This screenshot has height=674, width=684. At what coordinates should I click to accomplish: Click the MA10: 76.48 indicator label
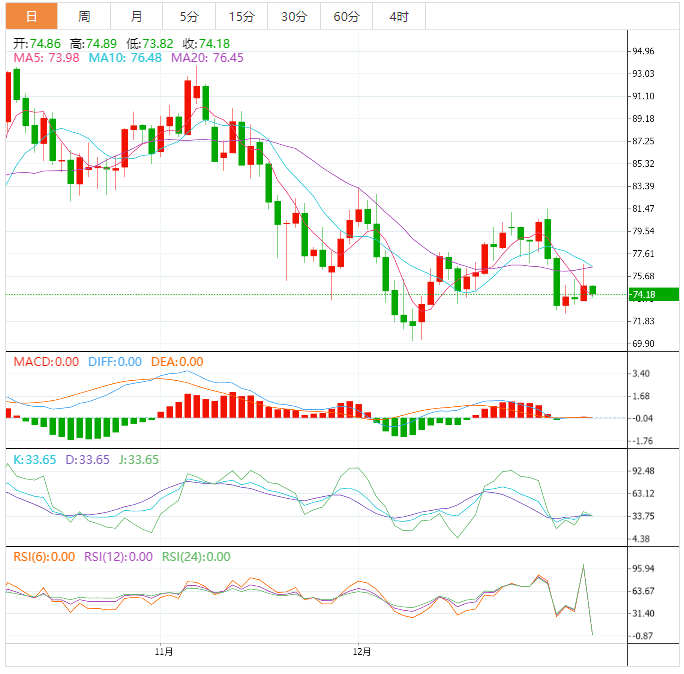pos(125,58)
